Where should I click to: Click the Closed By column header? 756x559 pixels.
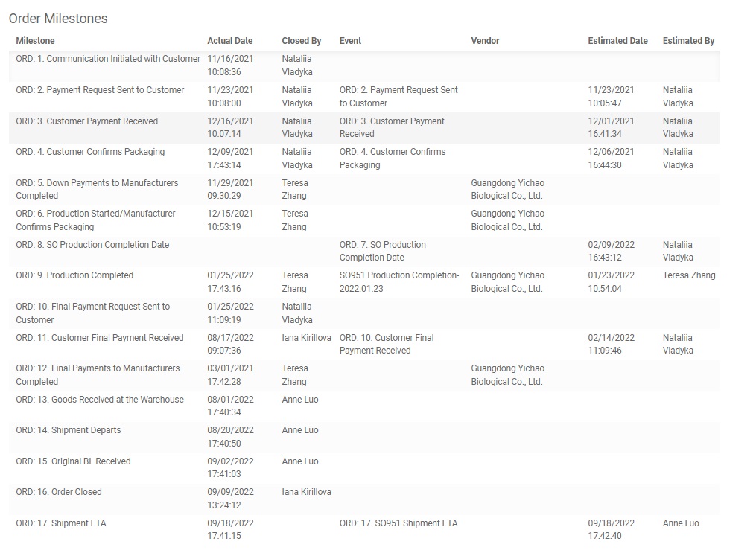coord(301,41)
